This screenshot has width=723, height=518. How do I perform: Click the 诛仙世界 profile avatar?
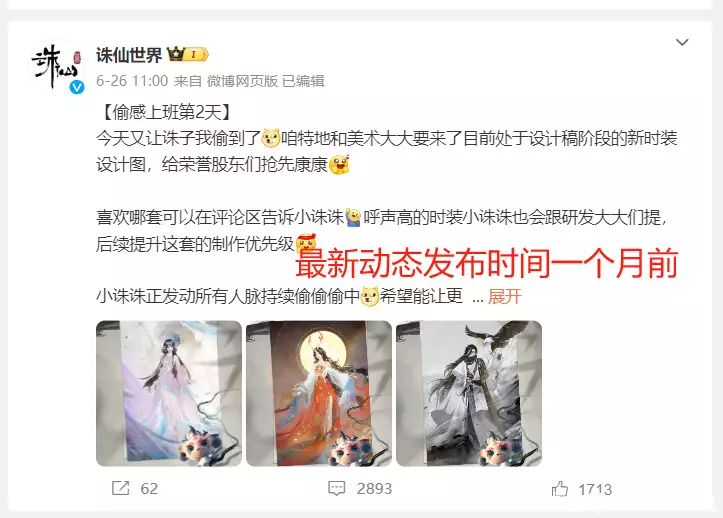[57, 67]
